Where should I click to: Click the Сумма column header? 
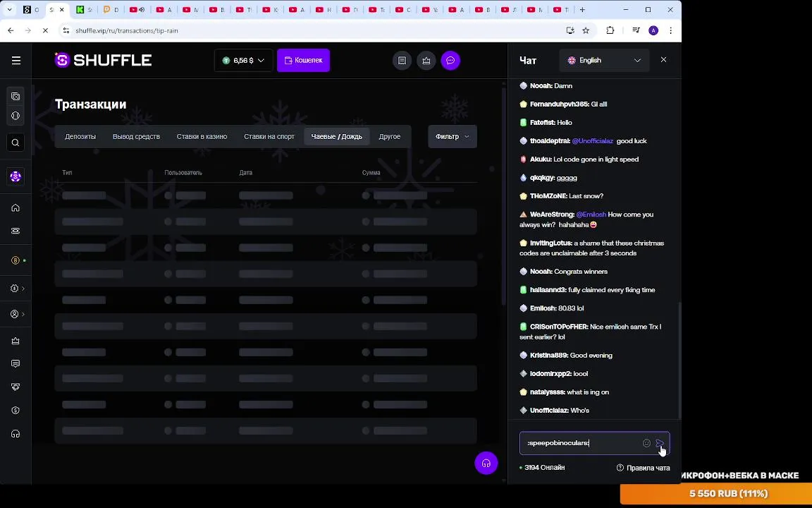(x=371, y=173)
